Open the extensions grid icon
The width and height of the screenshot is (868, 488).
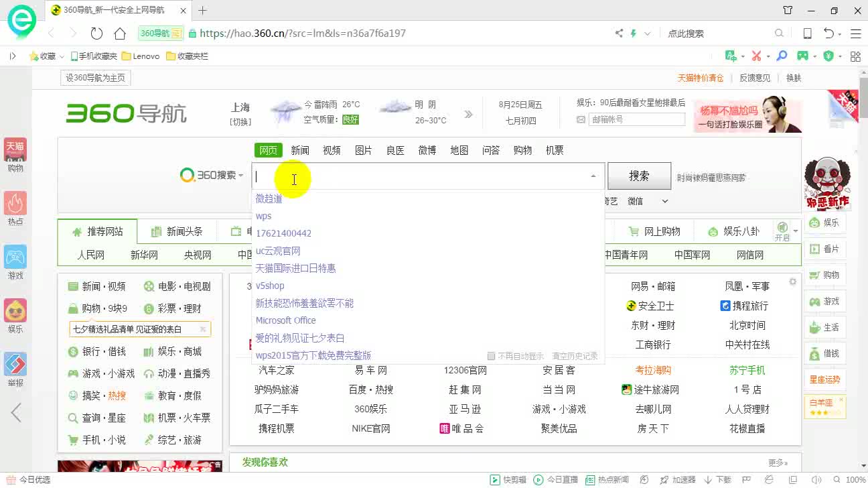tap(855, 56)
